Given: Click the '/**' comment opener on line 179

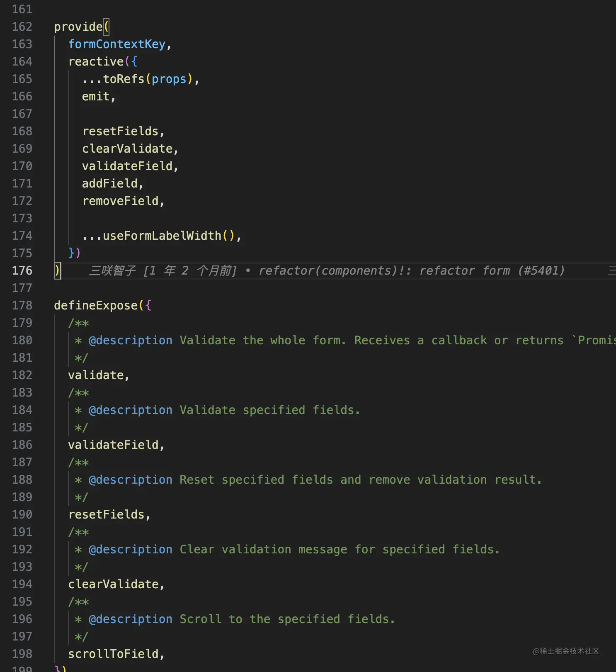Looking at the screenshot, I should 78,323.
